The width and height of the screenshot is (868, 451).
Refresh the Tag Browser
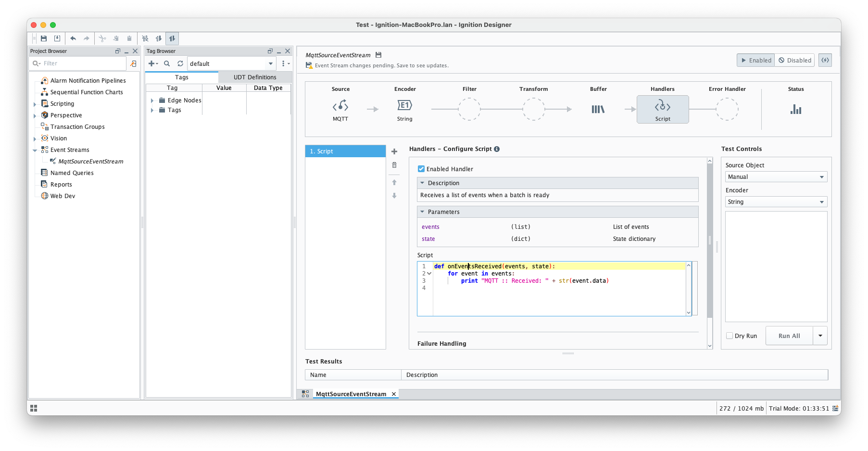[x=180, y=63]
